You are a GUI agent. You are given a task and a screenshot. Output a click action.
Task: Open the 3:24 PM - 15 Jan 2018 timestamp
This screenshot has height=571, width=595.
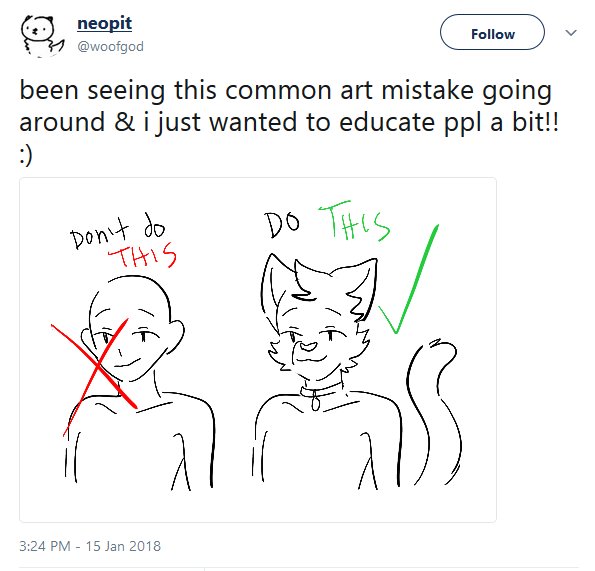[x=90, y=546]
